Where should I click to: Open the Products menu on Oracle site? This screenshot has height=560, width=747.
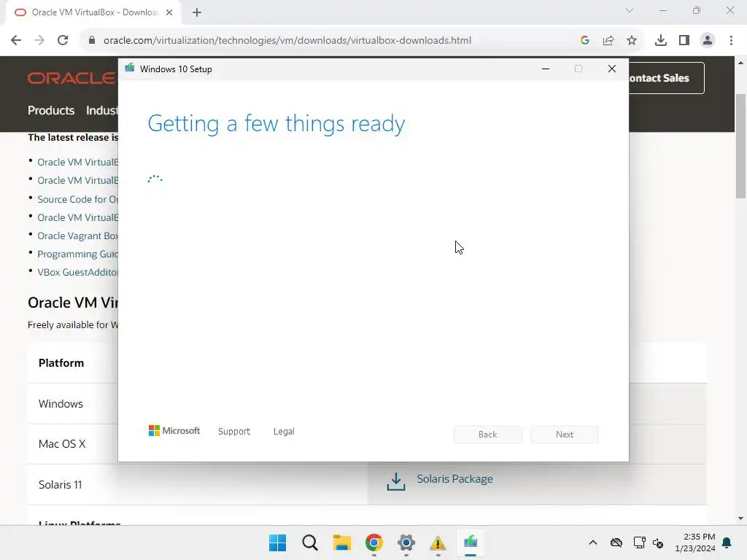[51, 111]
